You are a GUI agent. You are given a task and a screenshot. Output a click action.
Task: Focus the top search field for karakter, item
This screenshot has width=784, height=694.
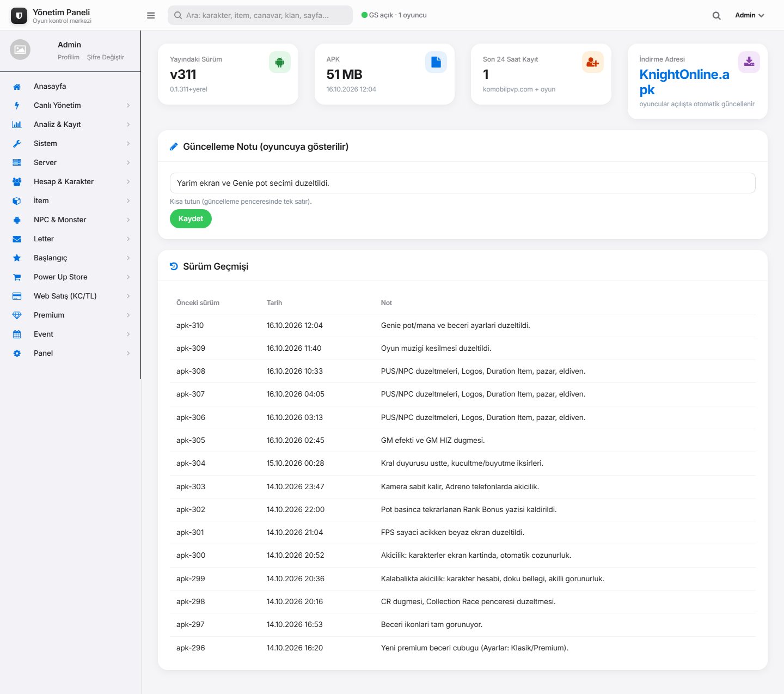coord(260,15)
